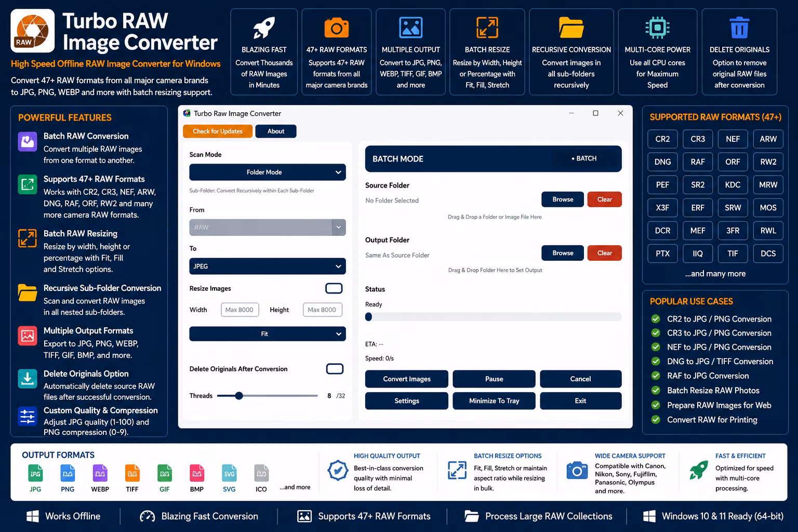
Task: Click the Custom Quality & Compression sliders icon
Action: click(x=26, y=416)
